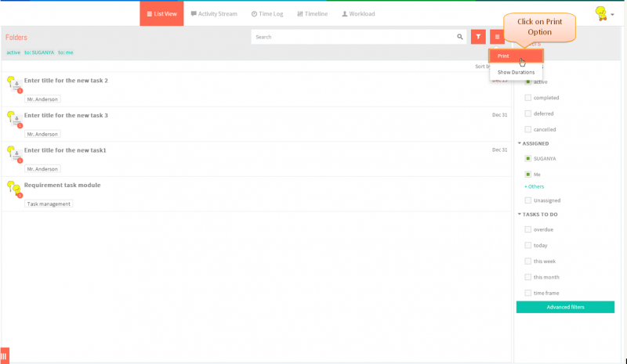The height and width of the screenshot is (364, 627).
Task: Uncheck the Me assigned filter
Action: (527, 175)
